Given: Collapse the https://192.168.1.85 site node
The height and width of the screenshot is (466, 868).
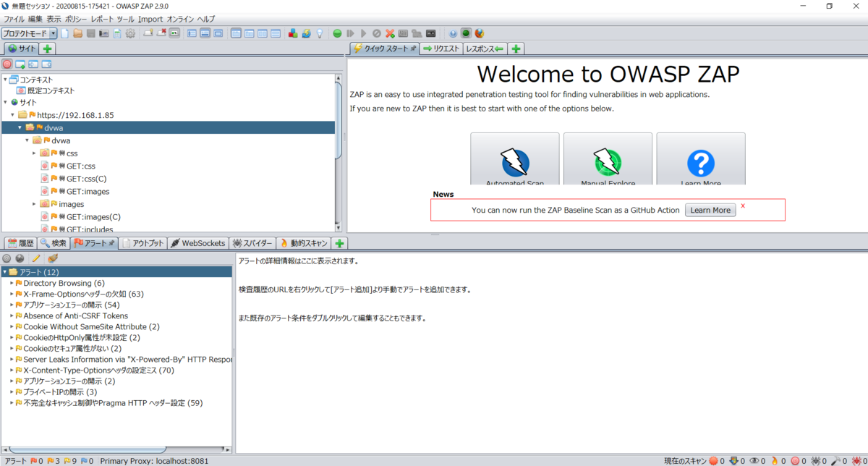Looking at the screenshot, I should [x=12, y=115].
